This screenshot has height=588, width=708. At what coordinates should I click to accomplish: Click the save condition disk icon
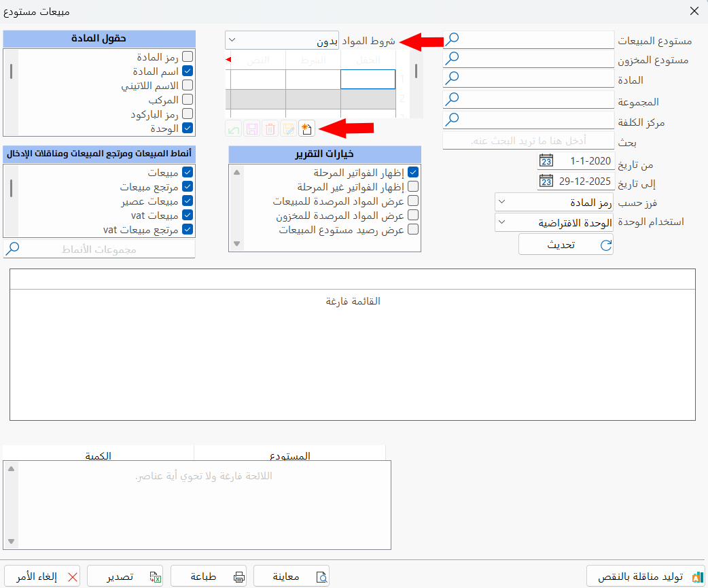(x=252, y=128)
